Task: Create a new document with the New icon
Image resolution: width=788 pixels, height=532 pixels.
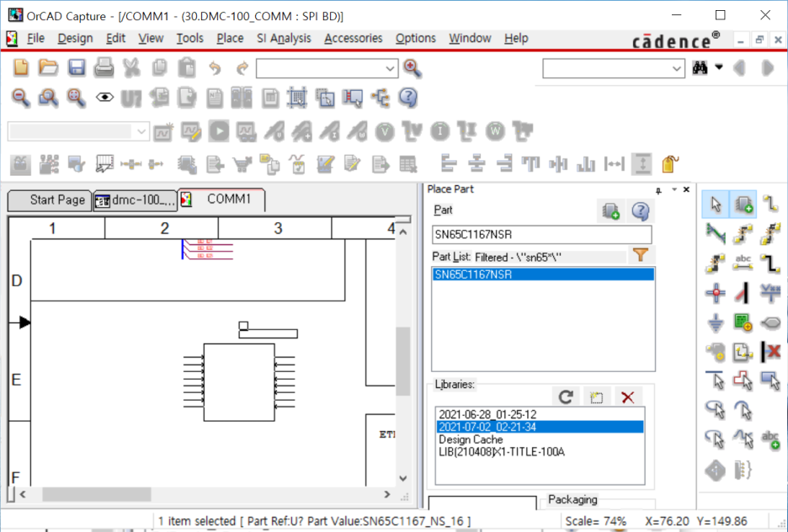Action: click(21, 67)
